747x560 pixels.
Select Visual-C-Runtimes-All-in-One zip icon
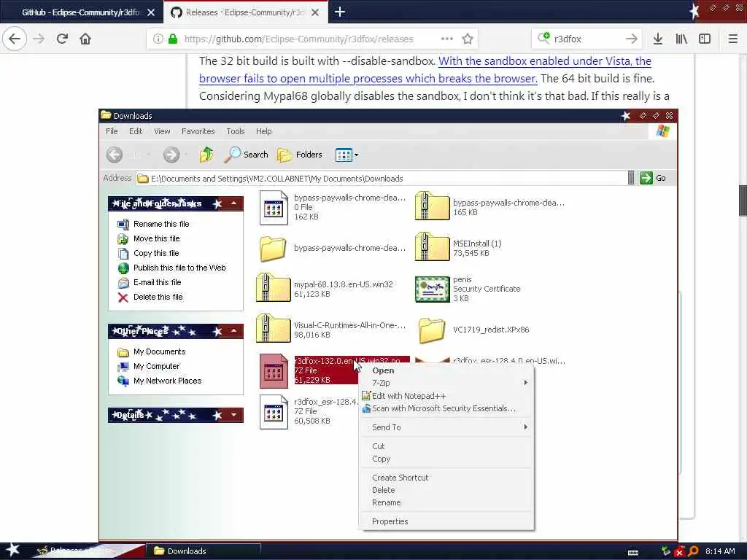coord(273,329)
